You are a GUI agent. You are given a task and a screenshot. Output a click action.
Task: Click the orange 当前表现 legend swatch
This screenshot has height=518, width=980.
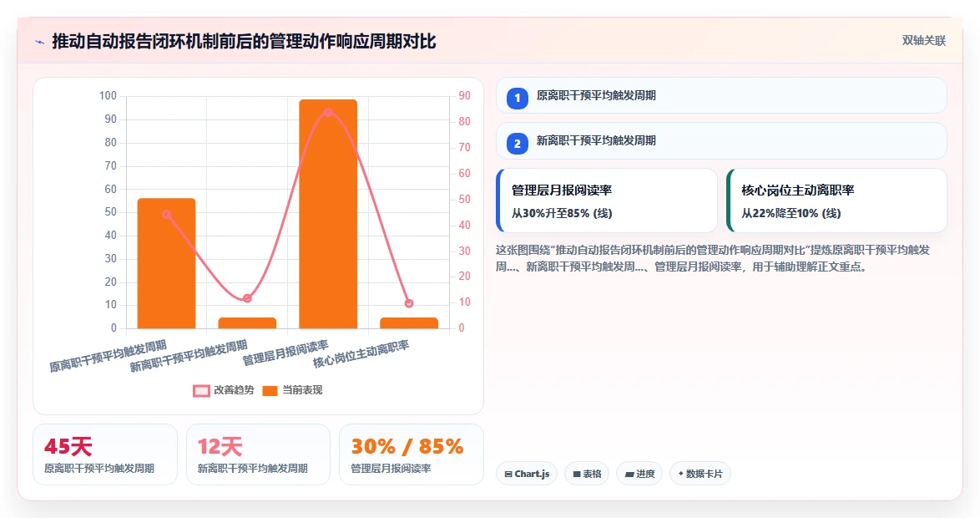pos(270,391)
